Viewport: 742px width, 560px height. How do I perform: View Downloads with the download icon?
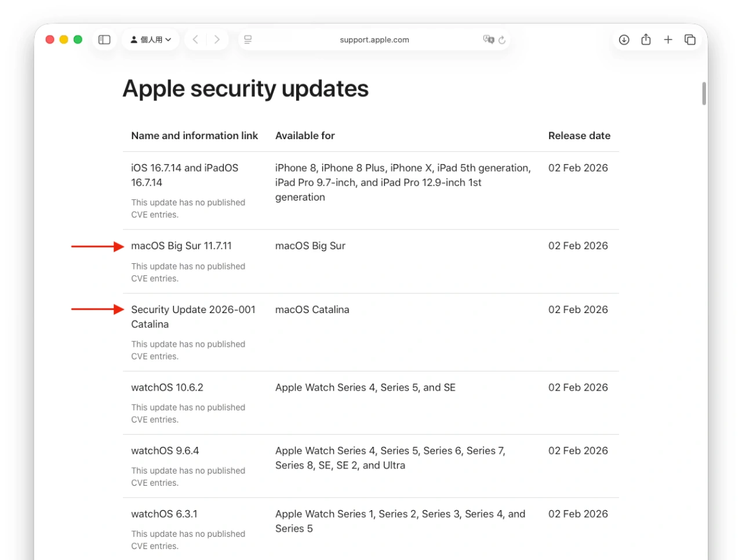pyautogui.click(x=623, y=39)
